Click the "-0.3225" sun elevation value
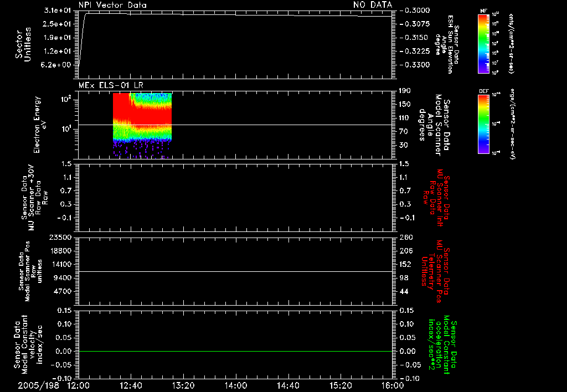Viewport: 567px width, 392px height. pos(415,51)
